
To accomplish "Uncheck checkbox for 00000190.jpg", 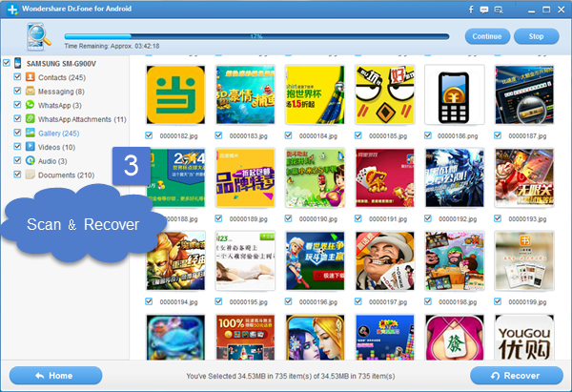I will pos(288,218).
